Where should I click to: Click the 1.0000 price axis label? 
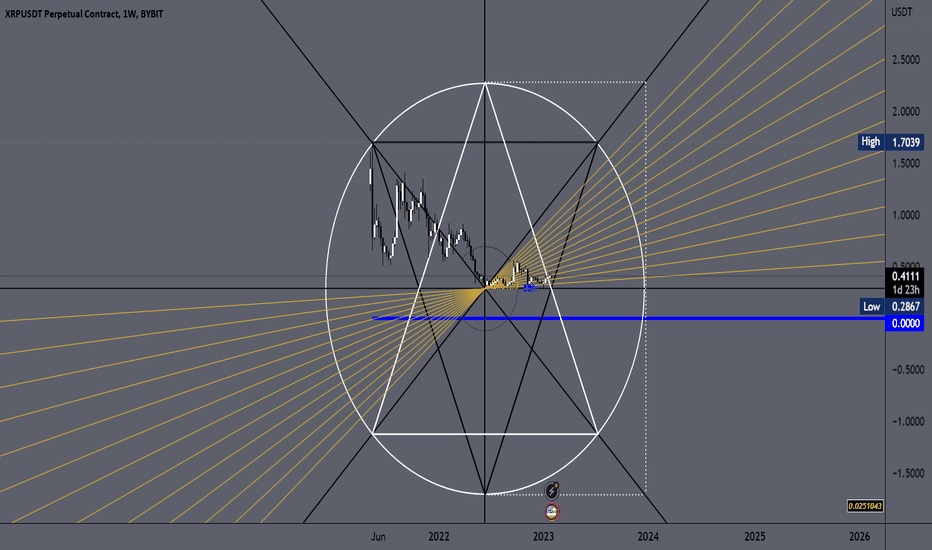pos(906,215)
